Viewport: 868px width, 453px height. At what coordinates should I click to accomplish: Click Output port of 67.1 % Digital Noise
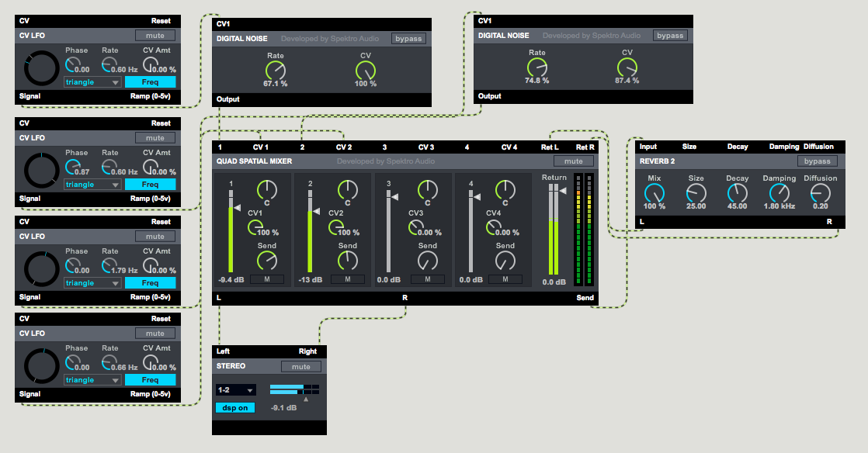228,99
